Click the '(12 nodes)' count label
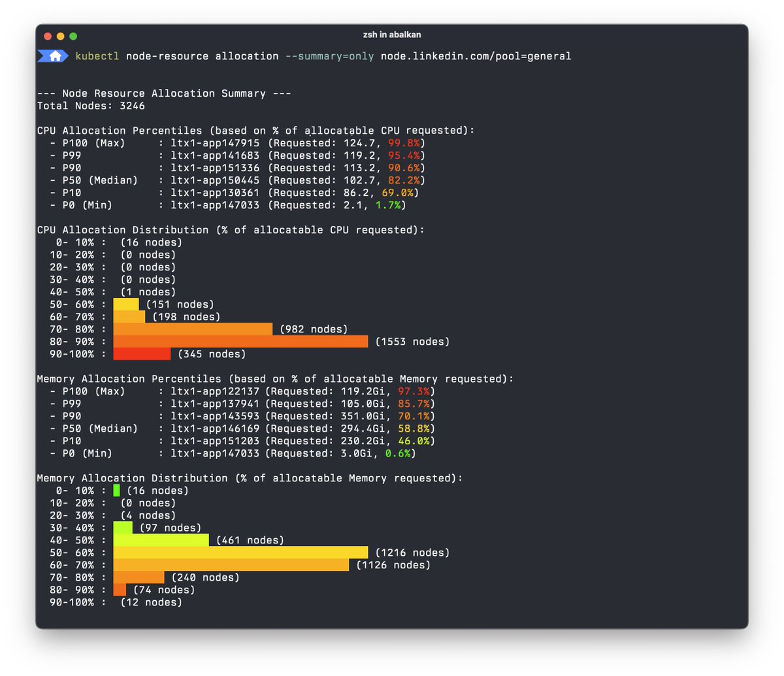784x676 pixels. click(x=152, y=602)
